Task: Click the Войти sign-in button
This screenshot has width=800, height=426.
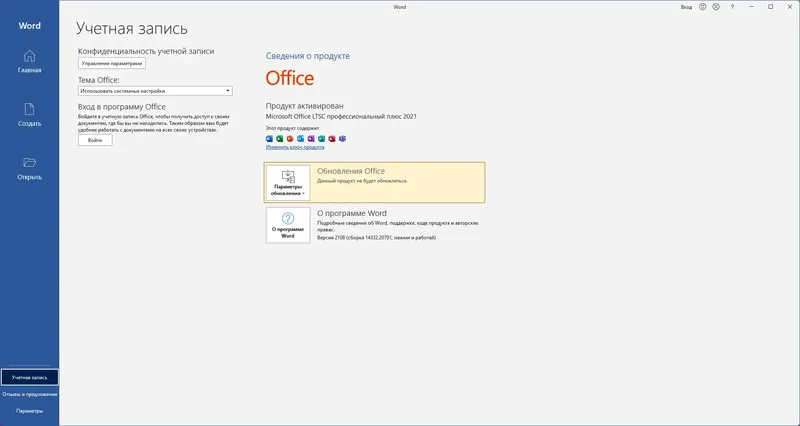Action: 95,140
